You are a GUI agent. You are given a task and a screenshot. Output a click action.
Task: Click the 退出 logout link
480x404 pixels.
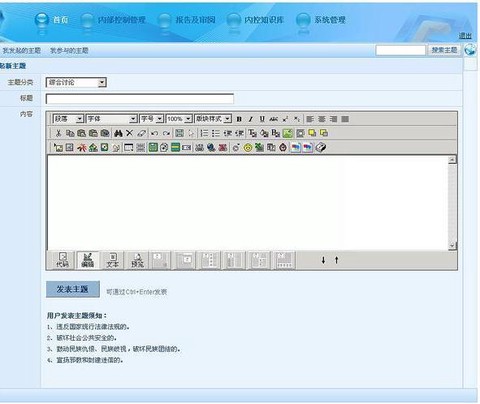point(465,36)
